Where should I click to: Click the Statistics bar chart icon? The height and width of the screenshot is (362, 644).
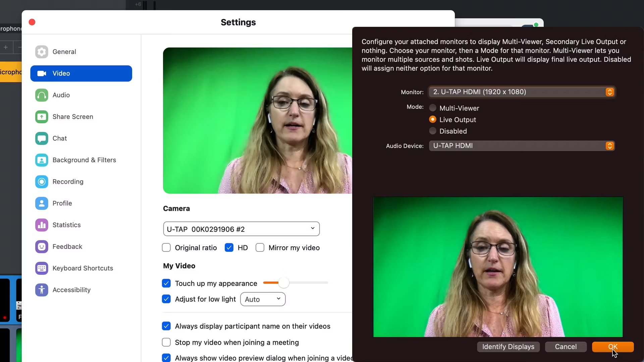tap(42, 225)
